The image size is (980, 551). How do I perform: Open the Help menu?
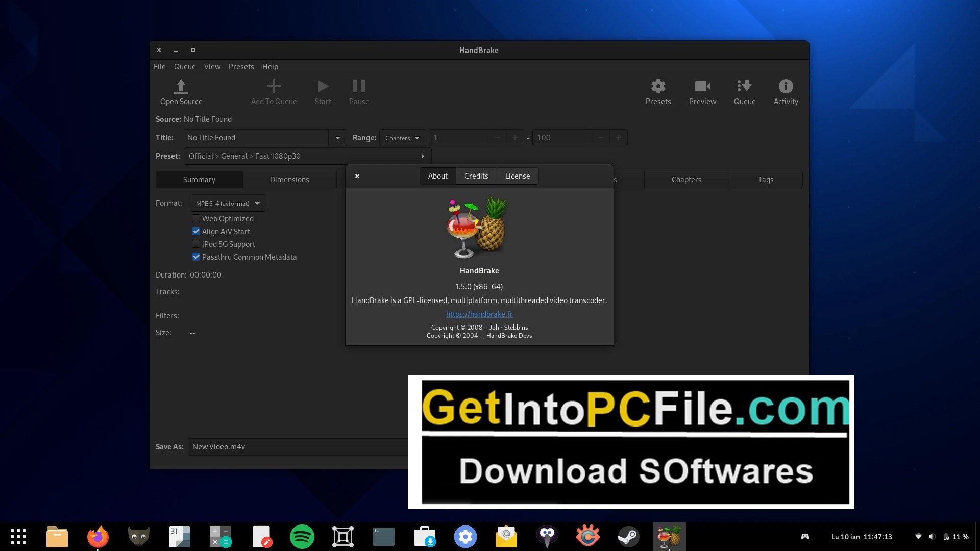pos(270,67)
